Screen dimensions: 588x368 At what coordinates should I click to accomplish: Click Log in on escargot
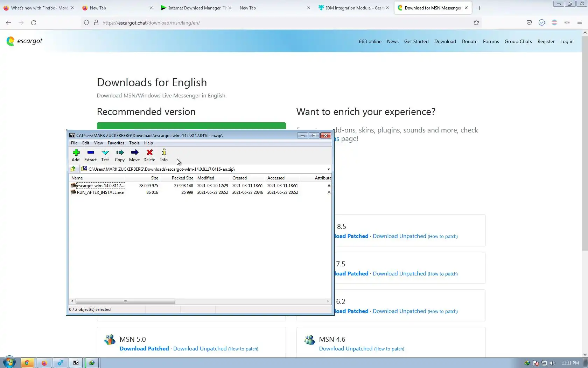(567, 41)
